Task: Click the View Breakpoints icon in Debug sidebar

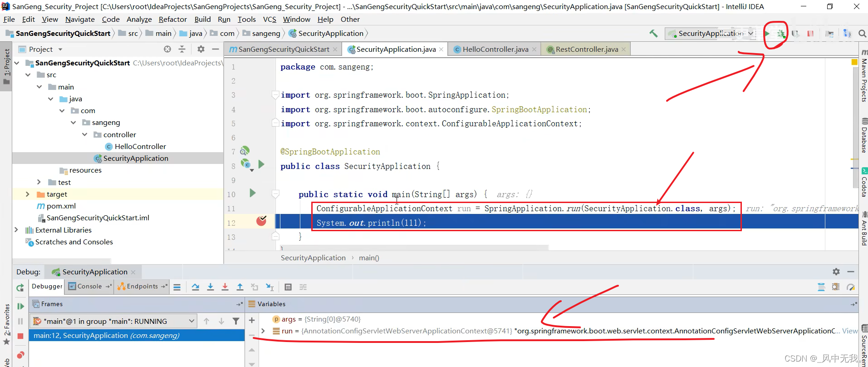Action: 20,355
